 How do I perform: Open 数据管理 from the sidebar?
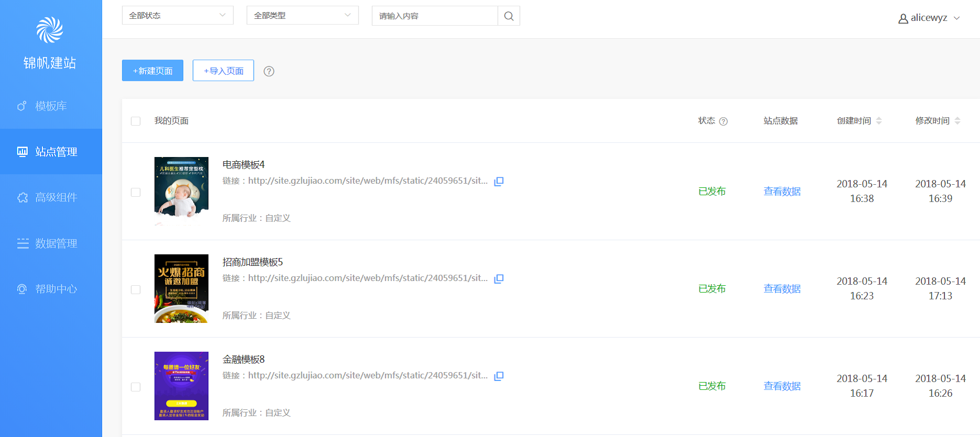pyautogui.click(x=51, y=243)
